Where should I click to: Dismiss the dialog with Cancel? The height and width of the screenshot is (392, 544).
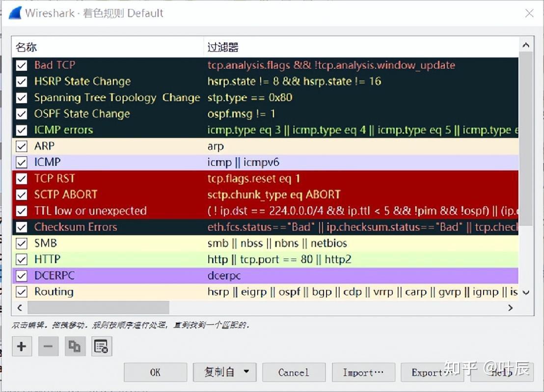(294, 372)
